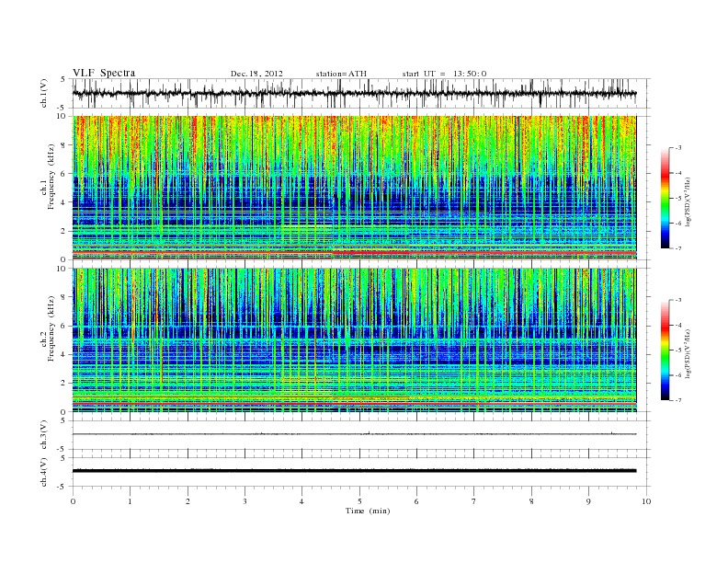Click the ch.1 spectrogram color scale bar
Viewport: 728px width, 563px height.
[665, 198]
